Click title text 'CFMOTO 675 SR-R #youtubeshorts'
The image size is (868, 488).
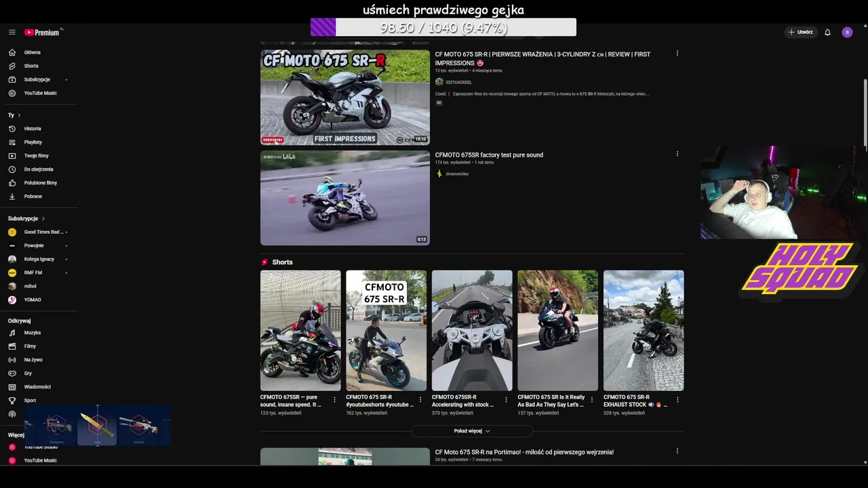pos(380,401)
